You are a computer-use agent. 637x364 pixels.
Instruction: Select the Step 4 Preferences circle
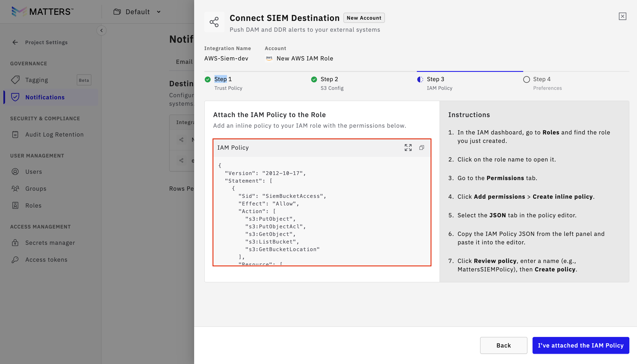[526, 79]
